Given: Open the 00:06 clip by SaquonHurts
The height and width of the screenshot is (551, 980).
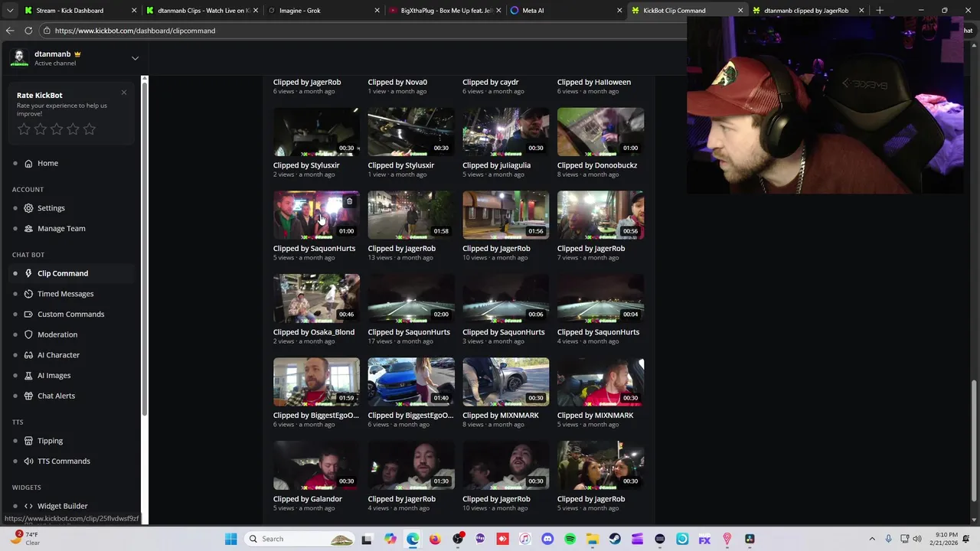Looking at the screenshot, I should click(x=505, y=298).
